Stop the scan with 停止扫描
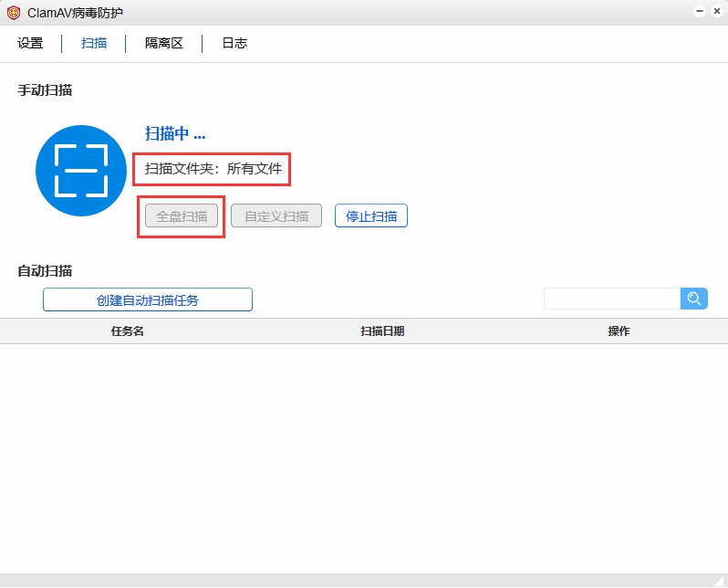The height and width of the screenshot is (588, 728). point(371,215)
